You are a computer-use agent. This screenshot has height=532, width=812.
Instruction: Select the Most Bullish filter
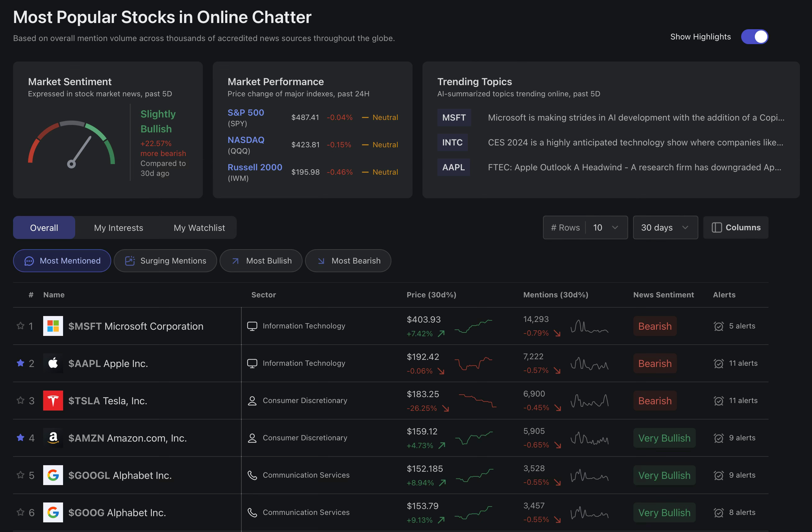[x=261, y=261]
